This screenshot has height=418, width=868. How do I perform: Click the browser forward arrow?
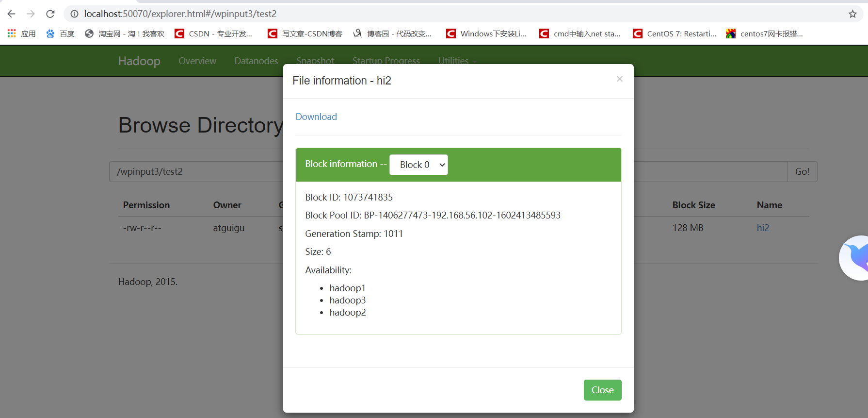point(31,14)
